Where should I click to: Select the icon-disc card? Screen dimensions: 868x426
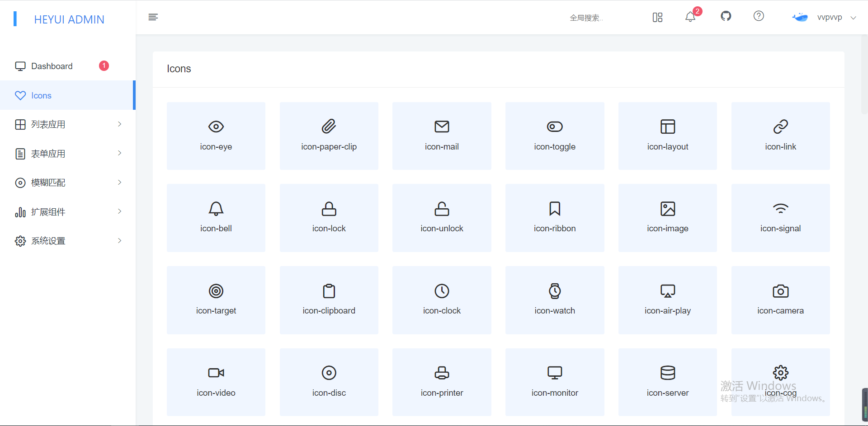[329, 382]
